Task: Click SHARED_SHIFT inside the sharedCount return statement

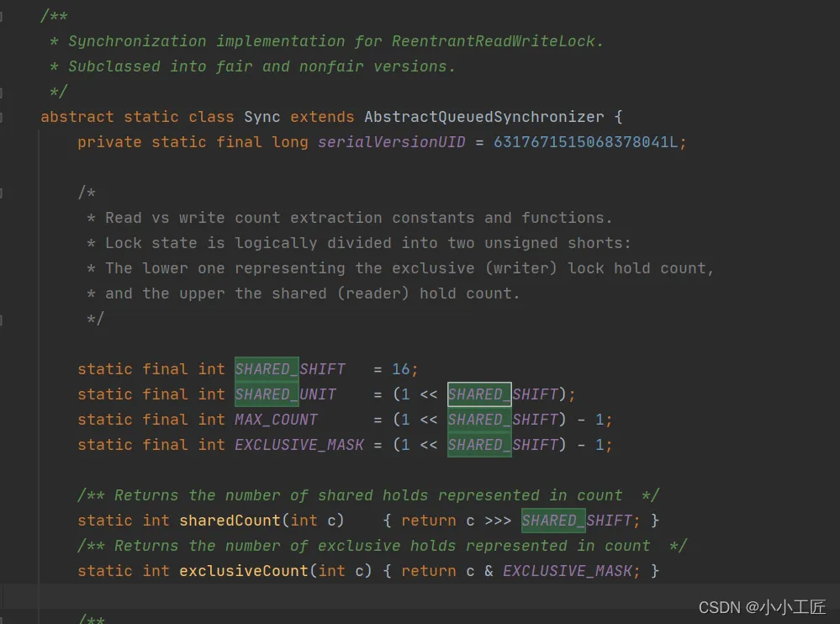Action: 577,521
